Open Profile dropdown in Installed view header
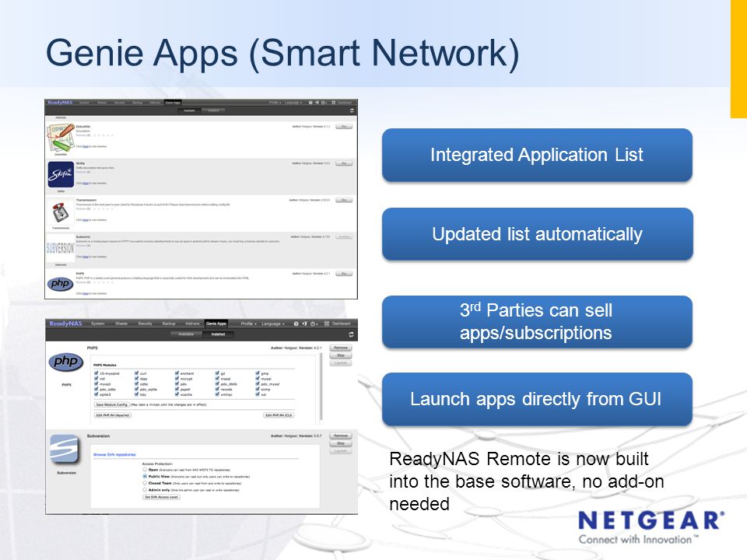747x560 pixels. click(249, 324)
